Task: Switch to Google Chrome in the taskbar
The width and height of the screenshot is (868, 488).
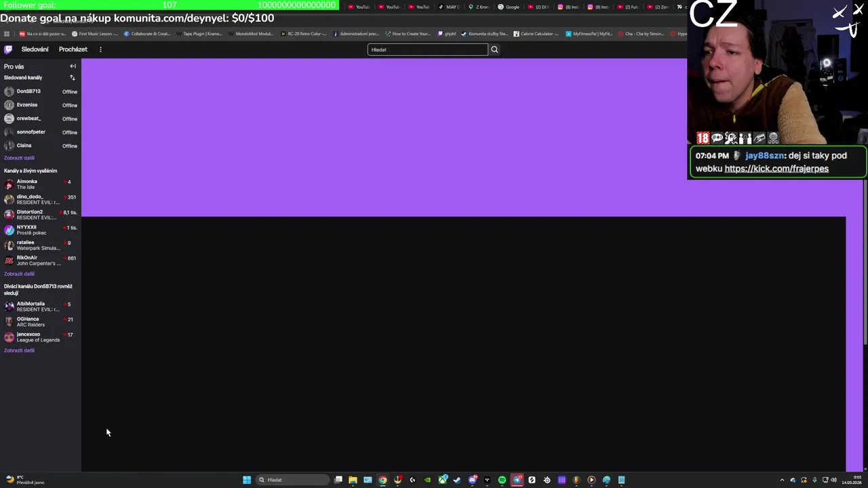Action: 382,480
